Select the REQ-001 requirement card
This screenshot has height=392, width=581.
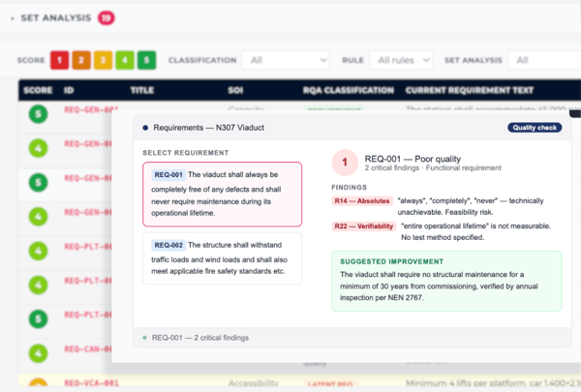pos(222,194)
